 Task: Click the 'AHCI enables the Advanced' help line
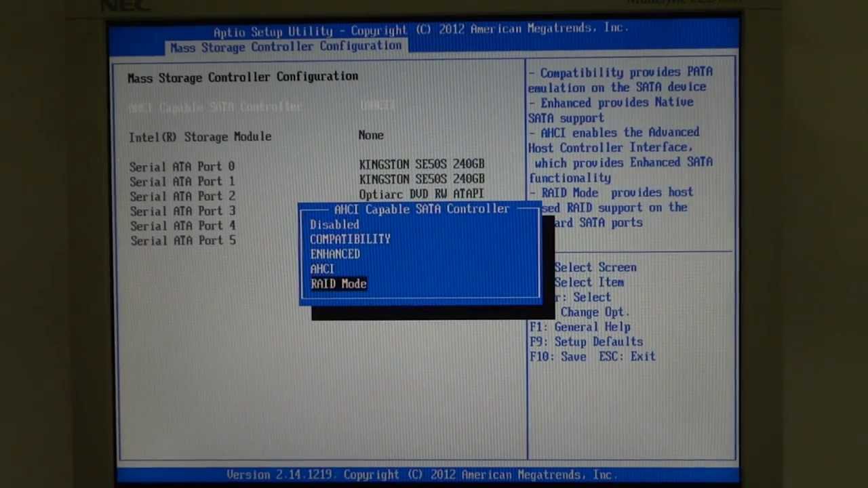pyautogui.click(x=614, y=133)
